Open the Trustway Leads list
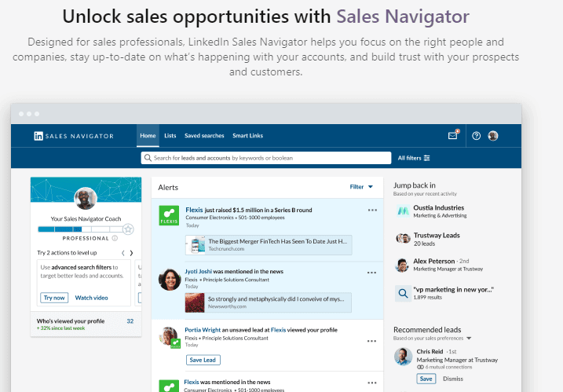This screenshot has width=563, height=392. click(x=437, y=236)
